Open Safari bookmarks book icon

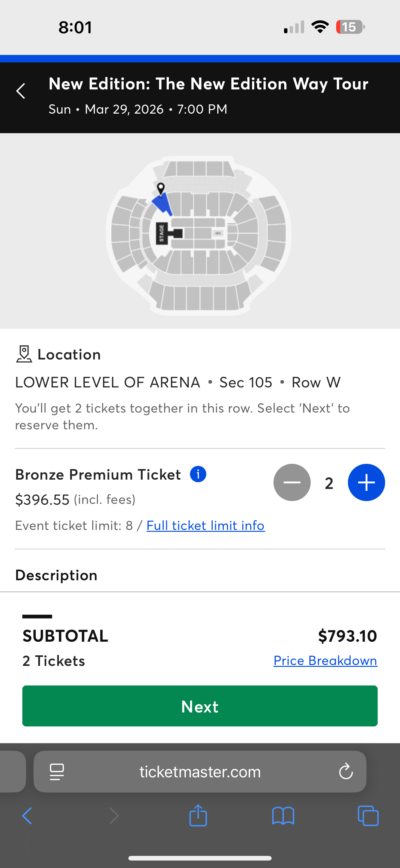[x=283, y=816]
